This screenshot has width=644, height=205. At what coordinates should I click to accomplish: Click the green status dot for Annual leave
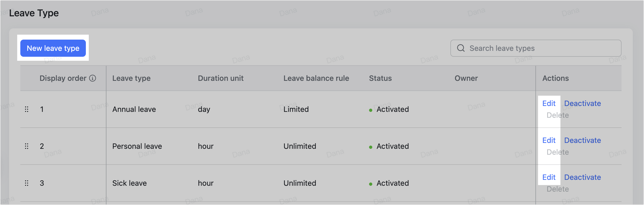[x=370, y=110]
